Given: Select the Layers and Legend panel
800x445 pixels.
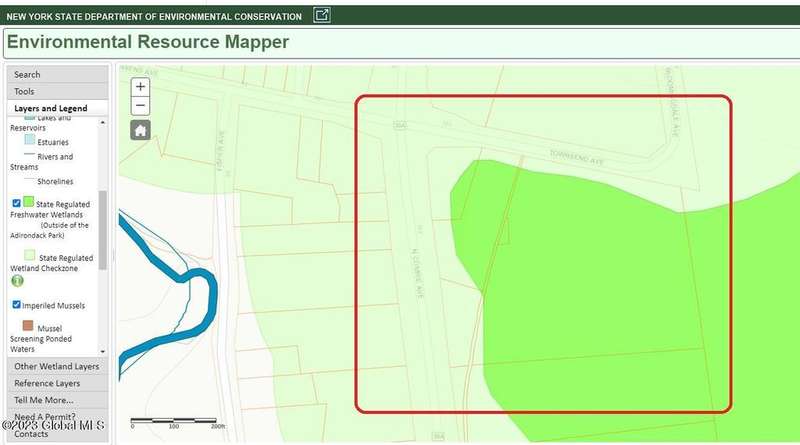Looking at the screenshot, I should click(x=58, y=108).
